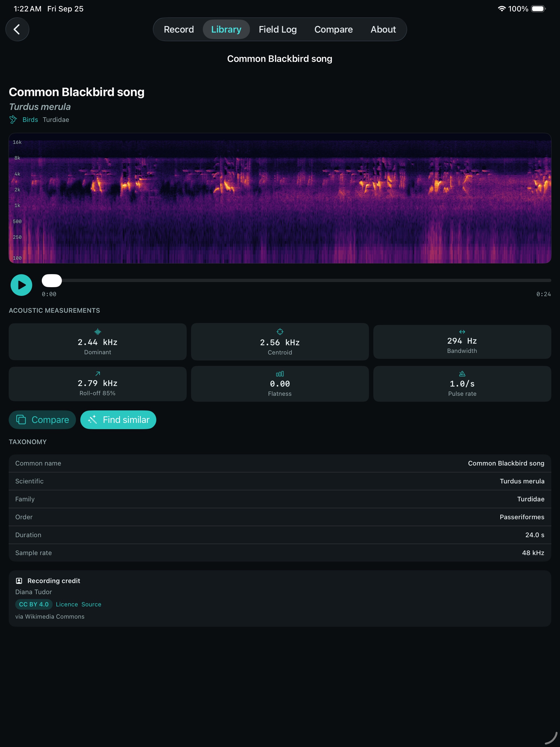This screenshot has height=747, width=560.
Task: Open the Field Log tab
Action: [278, 29]
